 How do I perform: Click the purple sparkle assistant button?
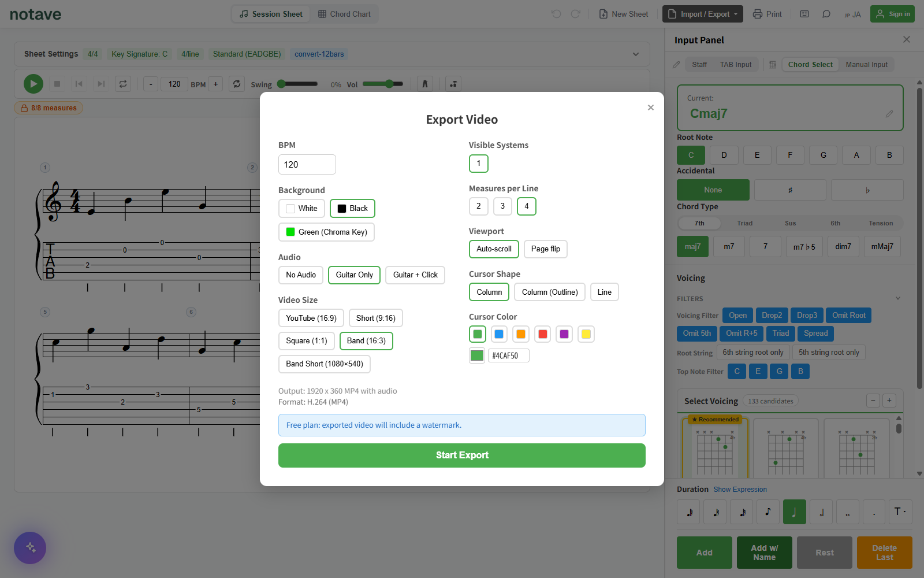point(30,548)
